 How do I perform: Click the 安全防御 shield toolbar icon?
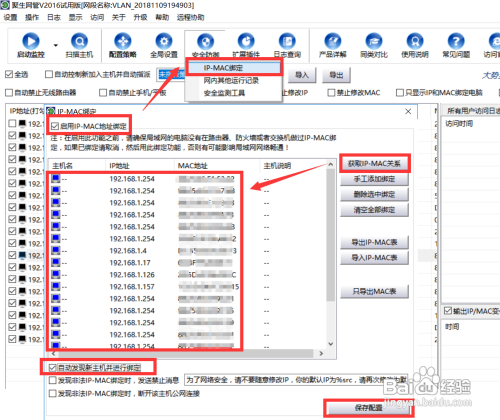pyautogui.click(x=206, y=42)
